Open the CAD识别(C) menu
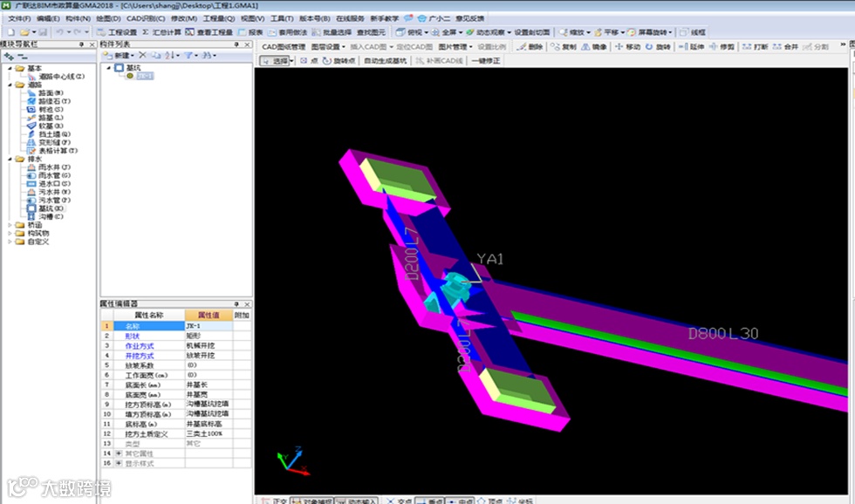This screenshot has height=504, width=855. [146, 18]
